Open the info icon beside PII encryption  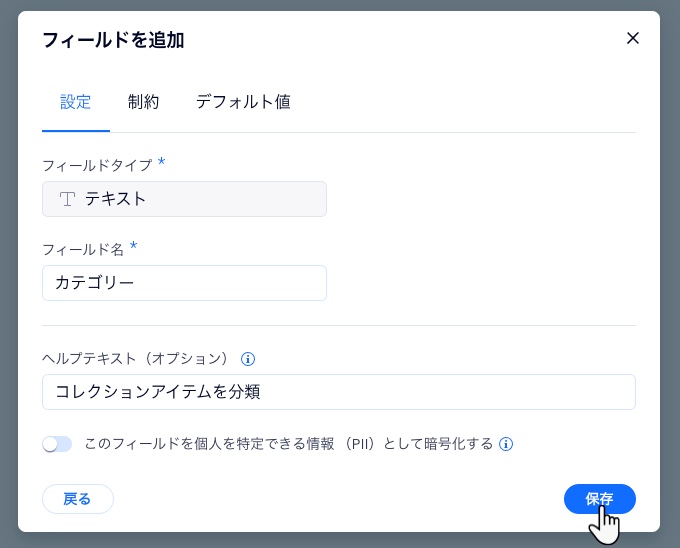506,444
